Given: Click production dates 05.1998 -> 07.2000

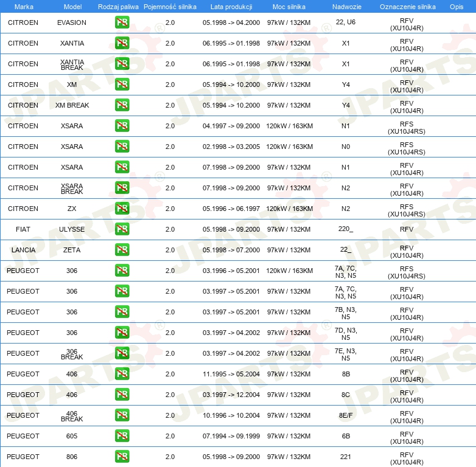Looking at the screenshot, I should point(231,250).
